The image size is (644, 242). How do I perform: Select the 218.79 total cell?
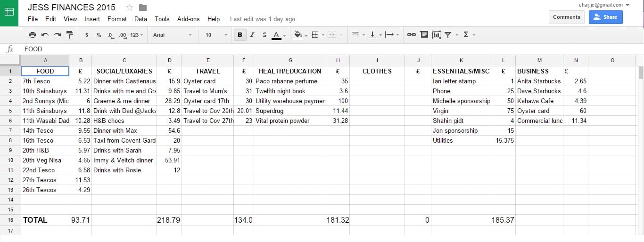coord(169,220)
